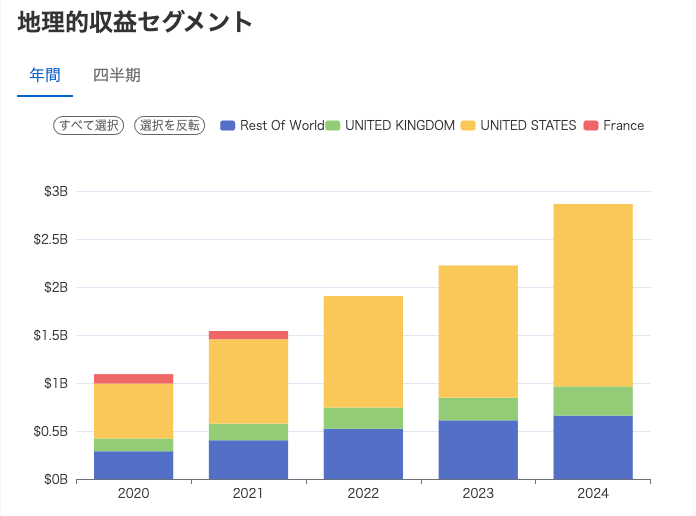
Task: Select the green United Kingdom segment in 2020
Action: pos(134,445)
